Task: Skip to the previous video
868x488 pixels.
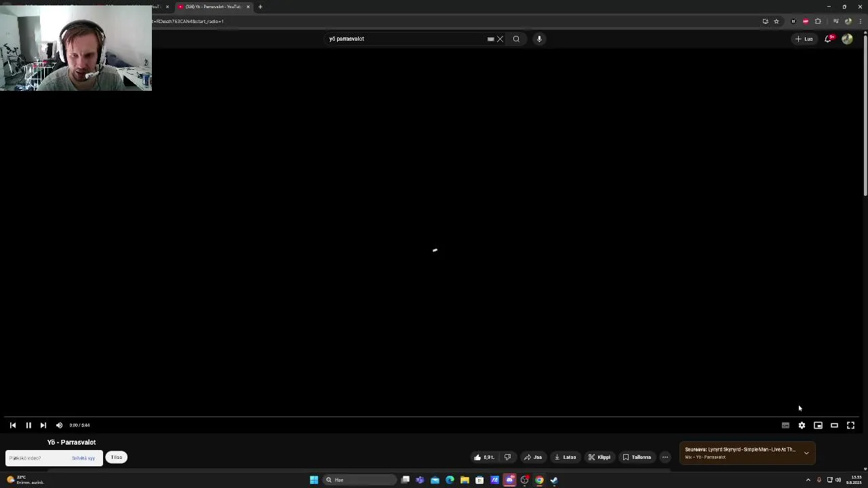Action: 13,425
